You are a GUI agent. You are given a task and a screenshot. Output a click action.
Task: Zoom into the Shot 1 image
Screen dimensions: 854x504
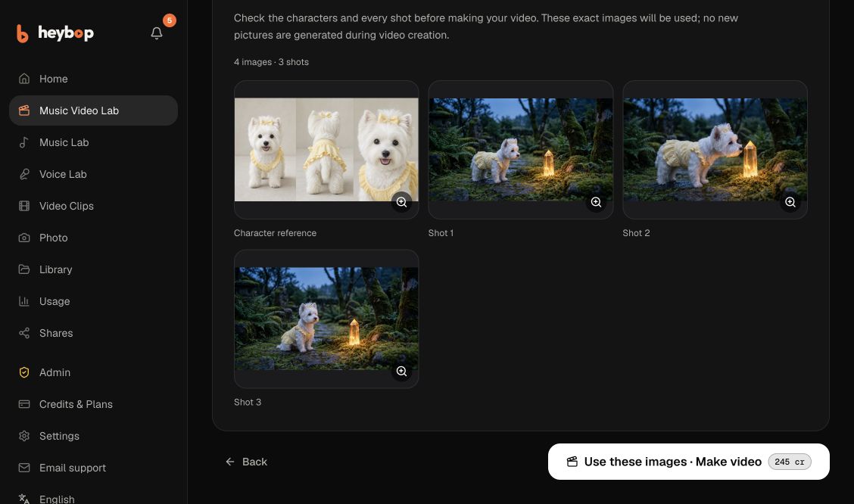click(596, 202)
